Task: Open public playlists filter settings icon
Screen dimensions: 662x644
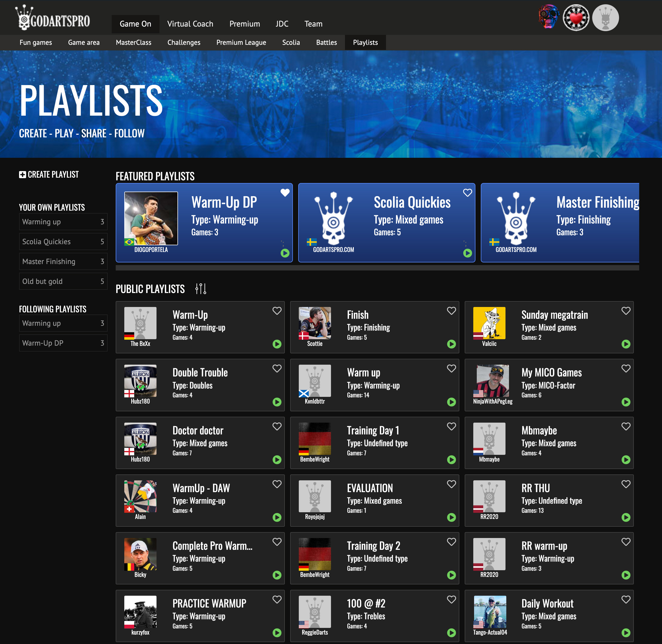Action: [x=201, y=288]
